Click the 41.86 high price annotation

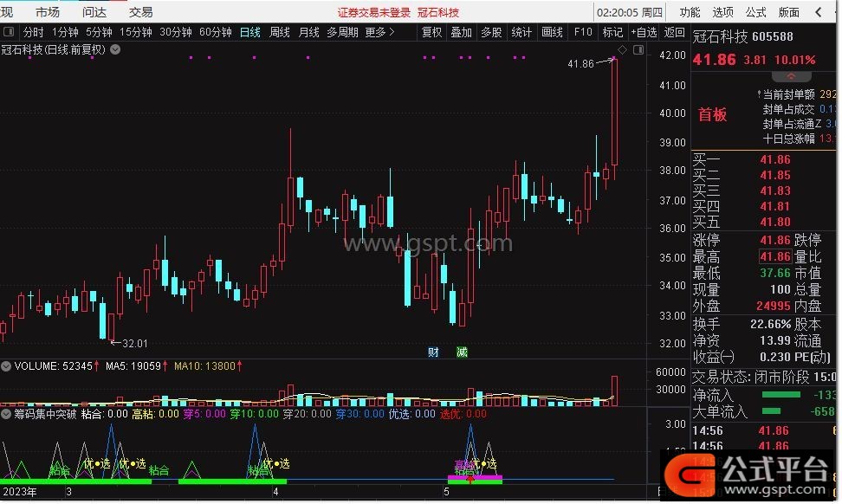point(580,64)
